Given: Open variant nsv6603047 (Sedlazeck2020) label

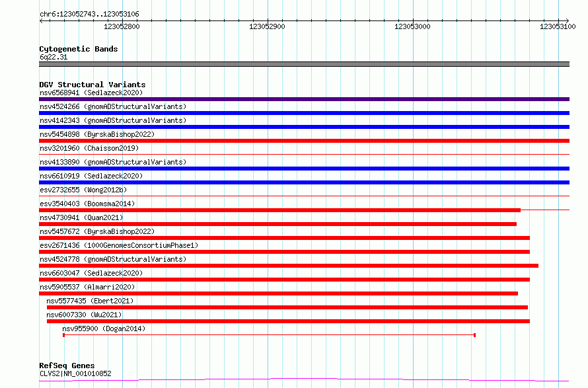Looking at the screenshot, I should (91, 273).
